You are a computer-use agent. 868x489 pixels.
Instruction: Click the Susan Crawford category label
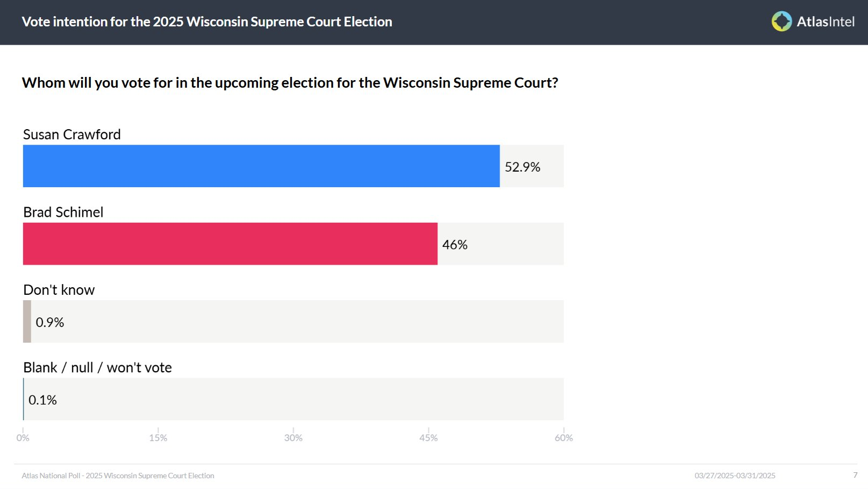72,134
